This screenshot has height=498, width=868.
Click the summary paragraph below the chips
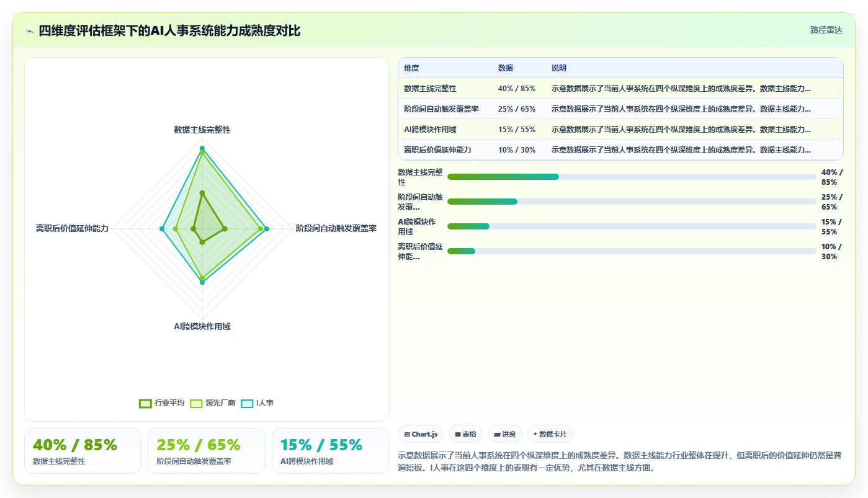click(x=620, y=461)
